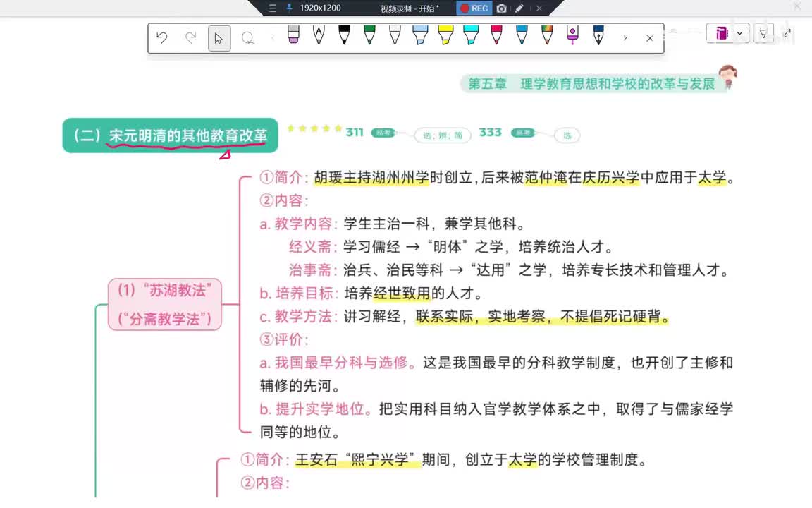Click the recorder pencil annotate icon
This screenshot has width=812, height=508.
point(519,8)
